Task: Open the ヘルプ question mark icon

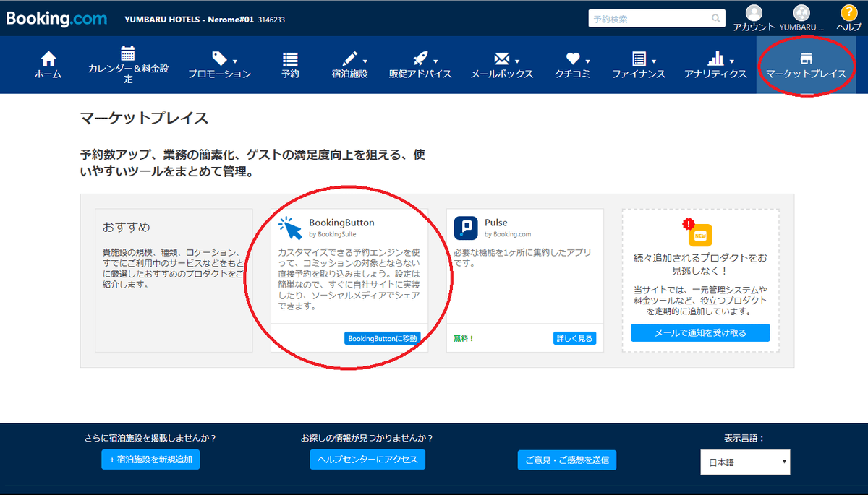Action: click(x=848, y=13)
